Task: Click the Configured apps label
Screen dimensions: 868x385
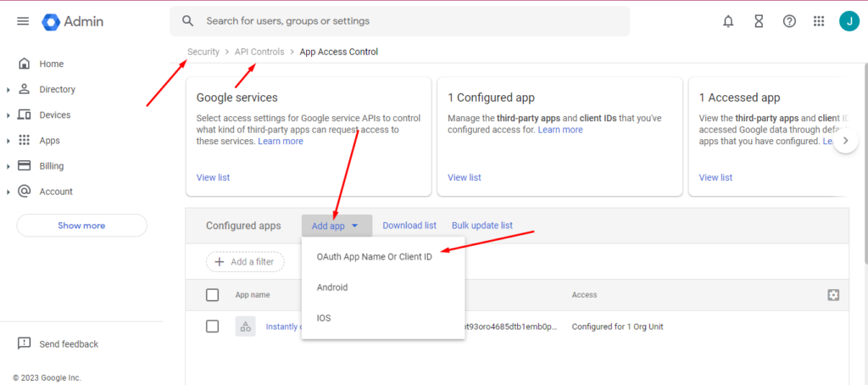Action: [243, 226]
